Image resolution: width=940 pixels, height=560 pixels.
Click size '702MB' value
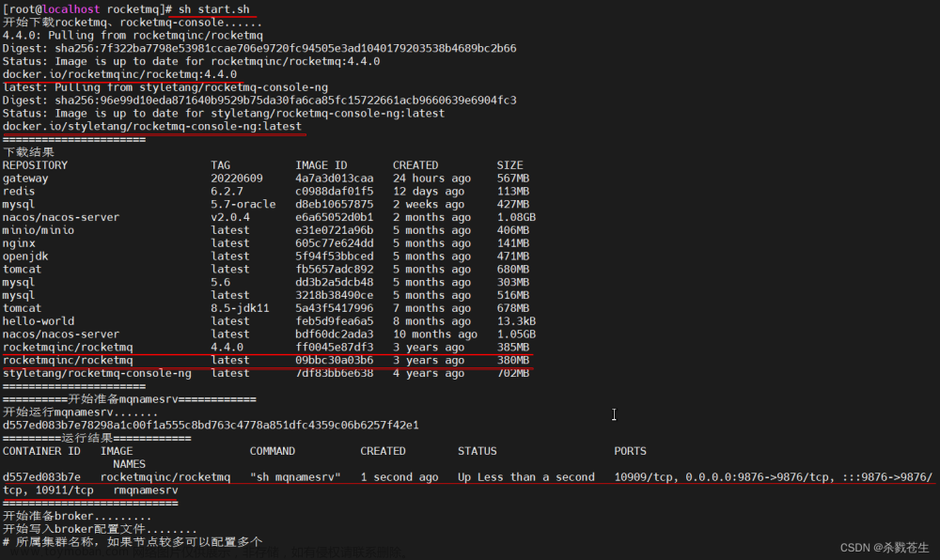(513, 373)
